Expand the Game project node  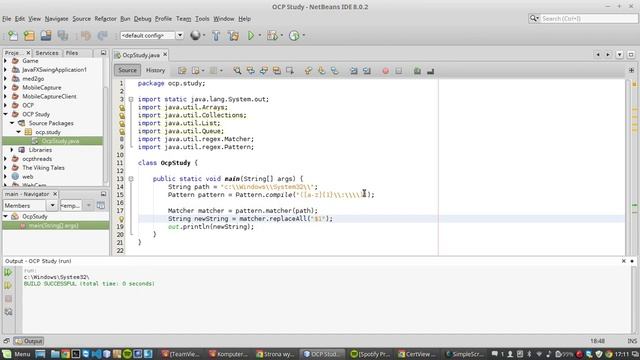[5, 61]
